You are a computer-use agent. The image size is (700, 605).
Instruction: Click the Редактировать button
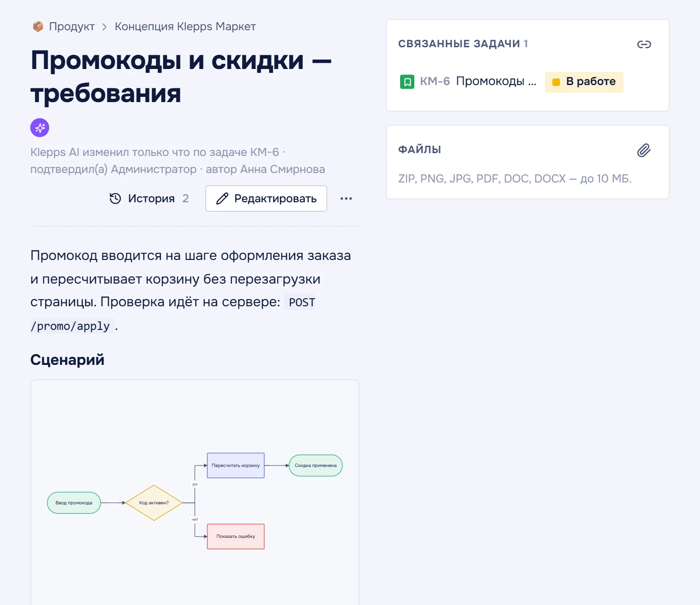[266, 199]
